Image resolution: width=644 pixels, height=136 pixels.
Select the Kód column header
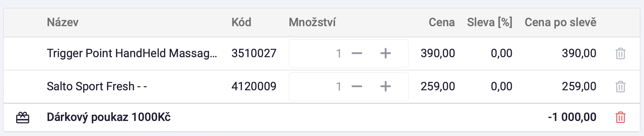[241, 22]
